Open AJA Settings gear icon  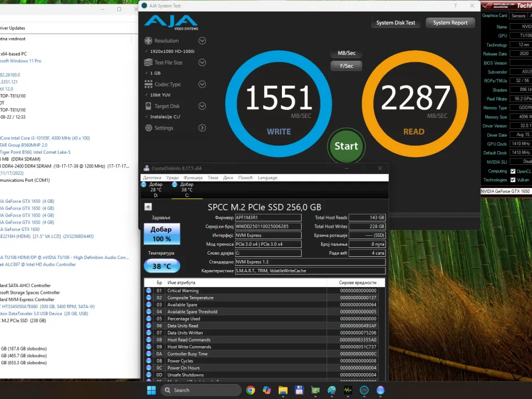(x=148, y=128)
